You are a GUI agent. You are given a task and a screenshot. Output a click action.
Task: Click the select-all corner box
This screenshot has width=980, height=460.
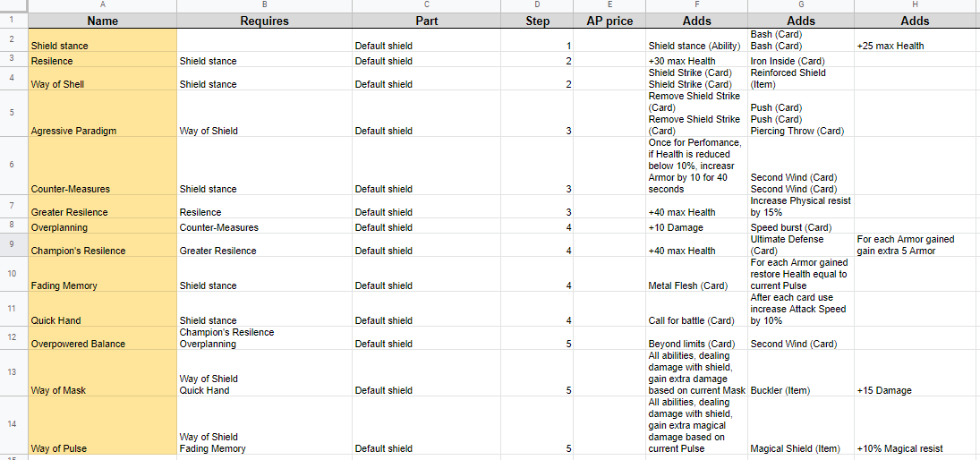click(x=13, y=5)
